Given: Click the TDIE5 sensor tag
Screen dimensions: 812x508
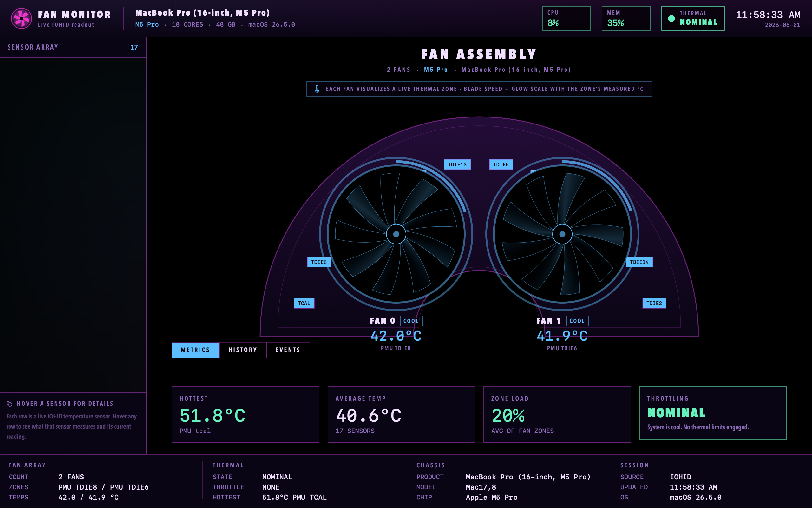Looking at the screenshot, I should pyautogui.click(x=501, y=165).
